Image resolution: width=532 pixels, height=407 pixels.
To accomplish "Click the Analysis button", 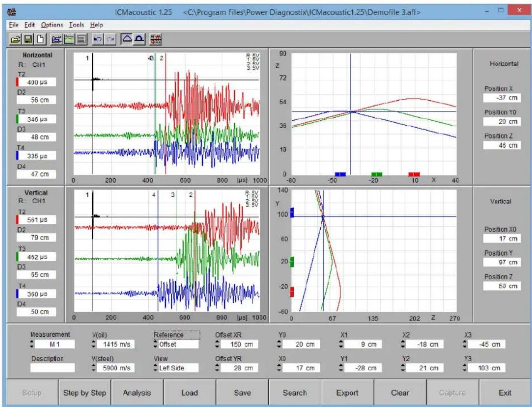I will pos(137,393).
